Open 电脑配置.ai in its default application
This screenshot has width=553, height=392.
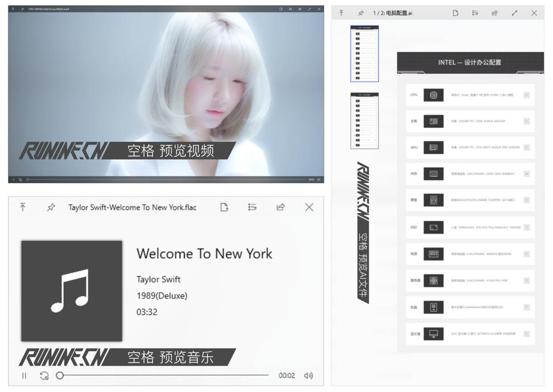pyautogui.click(x=455, y=12)
